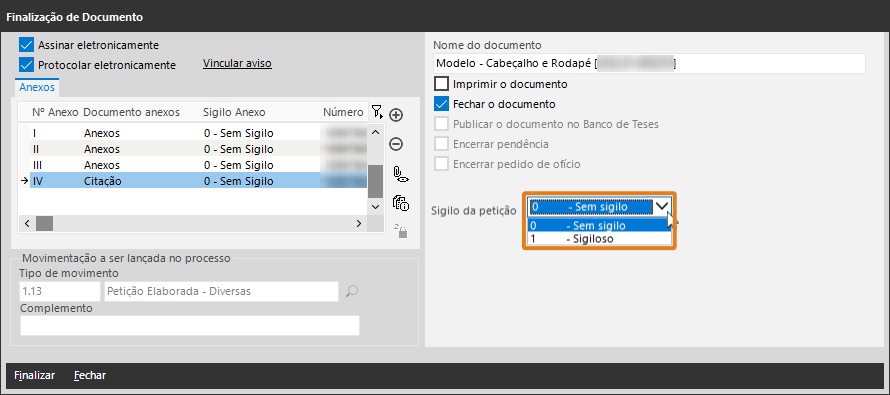Click the paperclip view attachment icon
890x395 pixels.
[x=401, y=174]
